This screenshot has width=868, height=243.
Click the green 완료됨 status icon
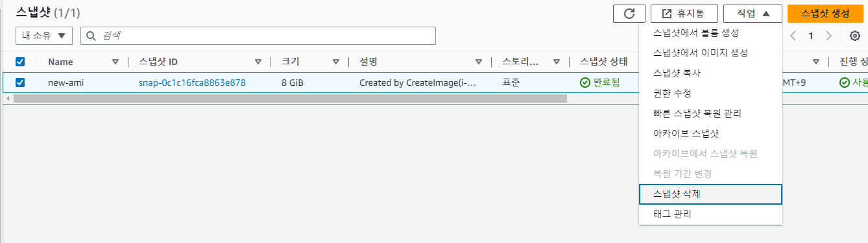(585, 83)
